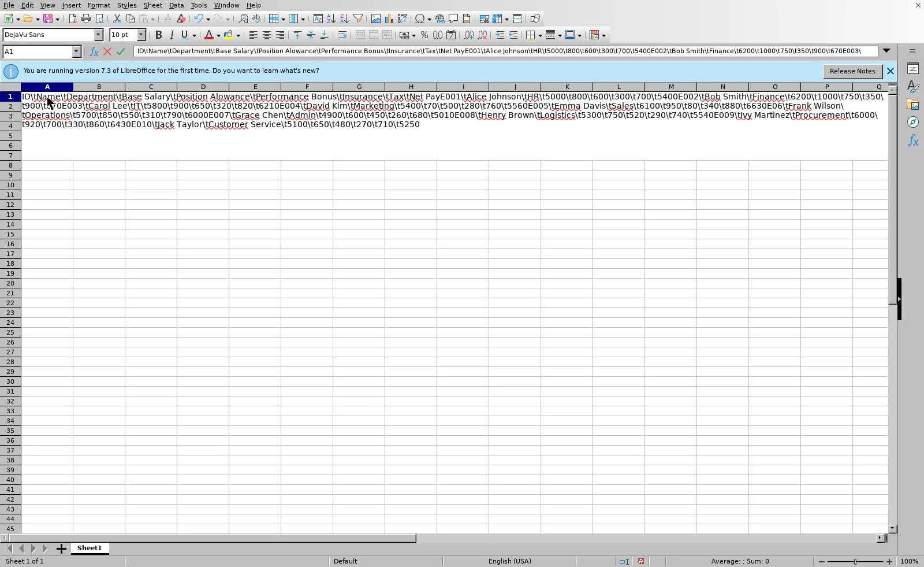Cancel the formula entry with the red X
The image size is (924, 567).
(107, 51)
